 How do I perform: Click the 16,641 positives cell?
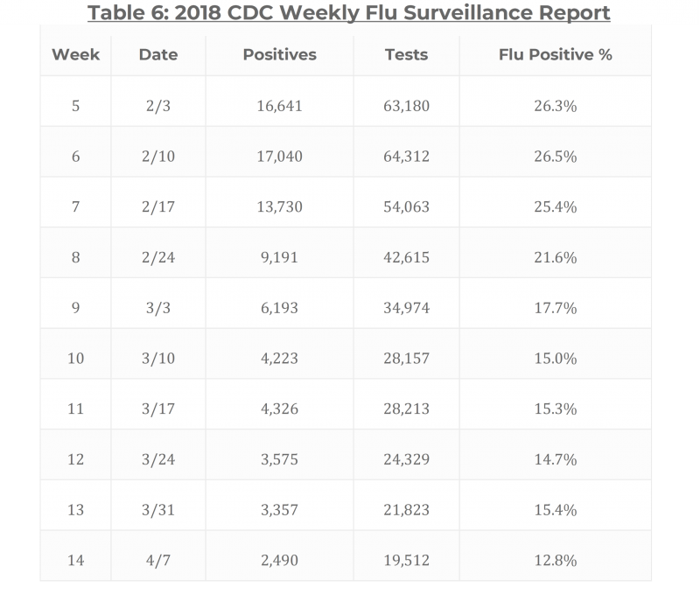(x=279, y=106)
